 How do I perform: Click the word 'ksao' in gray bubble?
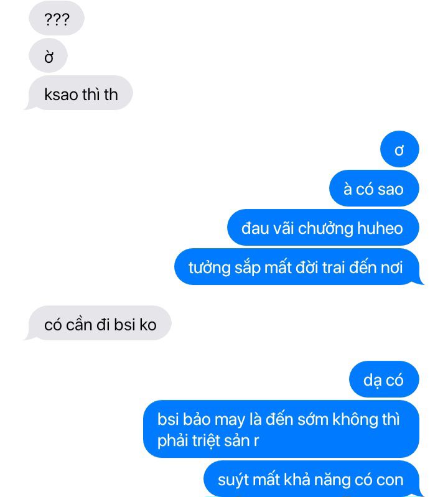click(61, 95)
